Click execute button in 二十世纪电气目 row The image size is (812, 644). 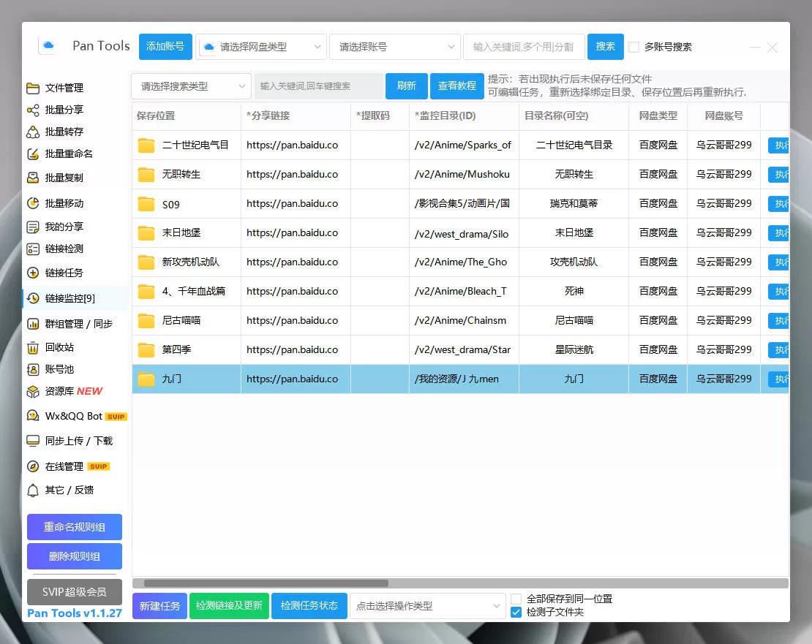[778, 145]
